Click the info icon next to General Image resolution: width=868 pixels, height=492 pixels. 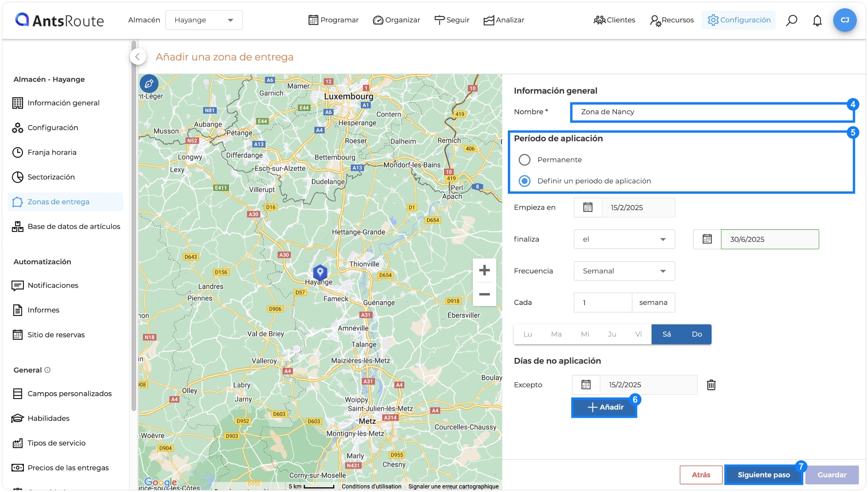(x=48, y=370)
